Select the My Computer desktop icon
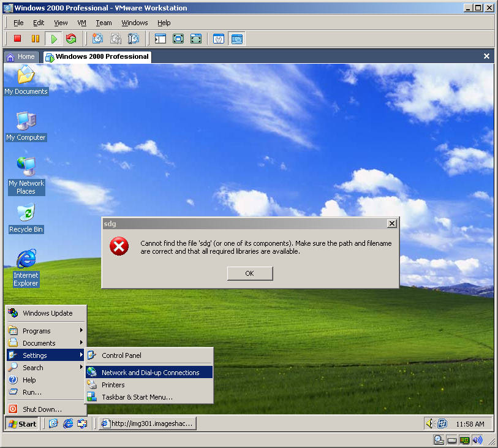The image size is (498, 448). 26,126
